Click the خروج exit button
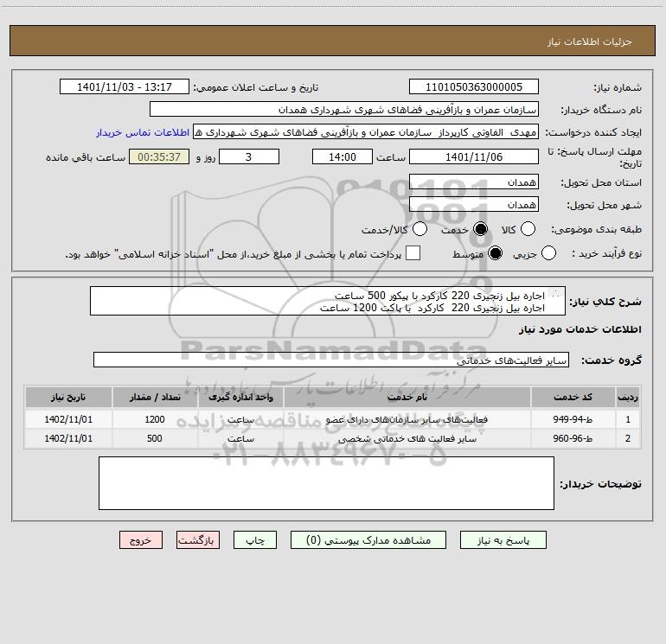 coord(141,540)
